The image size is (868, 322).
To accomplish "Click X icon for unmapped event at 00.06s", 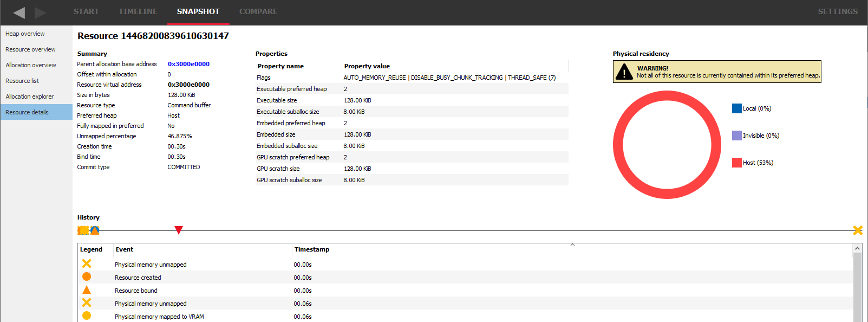I will (87, 303).
